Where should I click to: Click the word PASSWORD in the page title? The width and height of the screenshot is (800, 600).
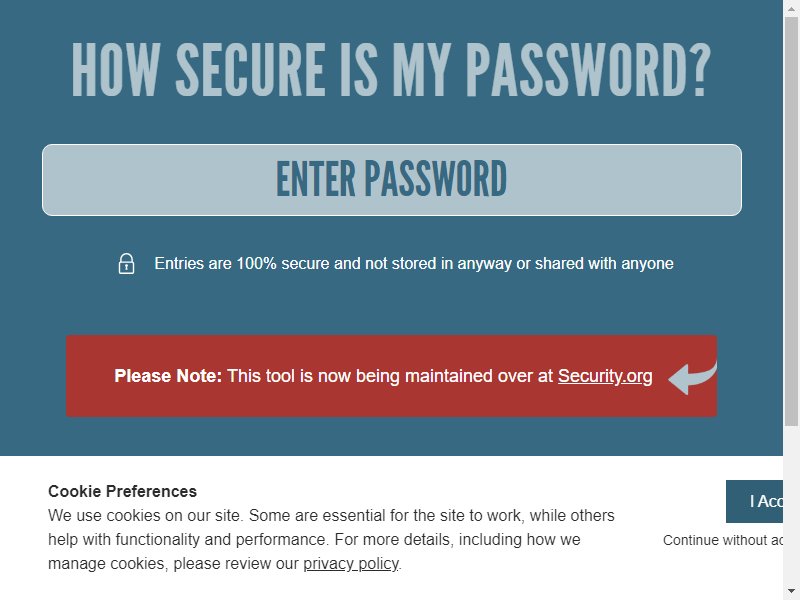pos(589,70)
